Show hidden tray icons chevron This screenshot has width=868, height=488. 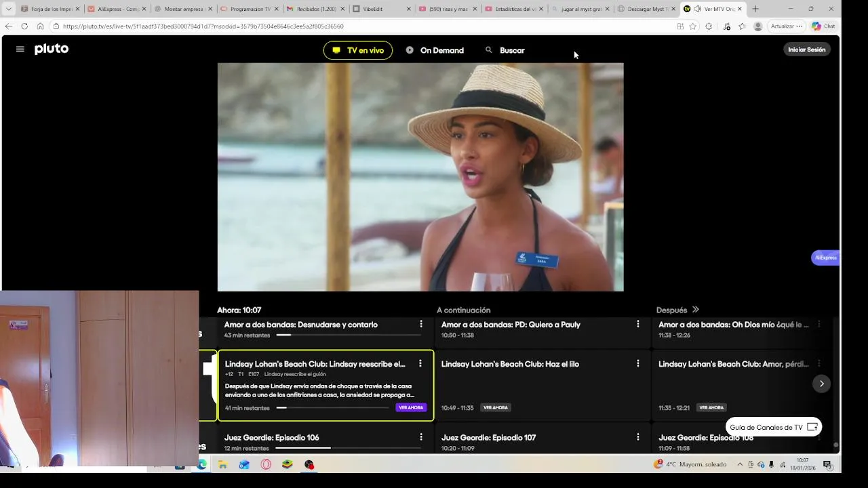coord(740,464)
